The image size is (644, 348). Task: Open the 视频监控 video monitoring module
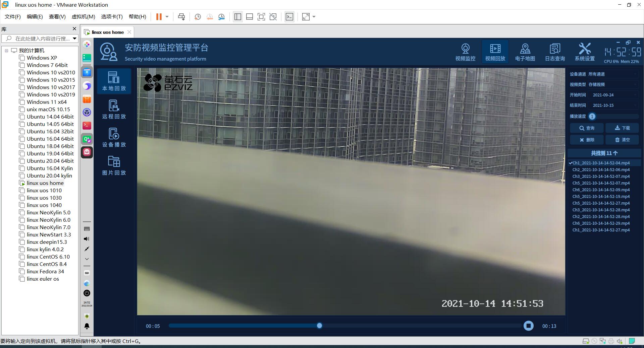pyautogui.click(x=465, y=52)
